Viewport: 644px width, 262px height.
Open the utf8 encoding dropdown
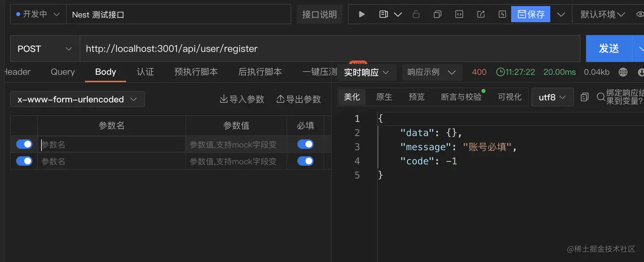[552, 97]
